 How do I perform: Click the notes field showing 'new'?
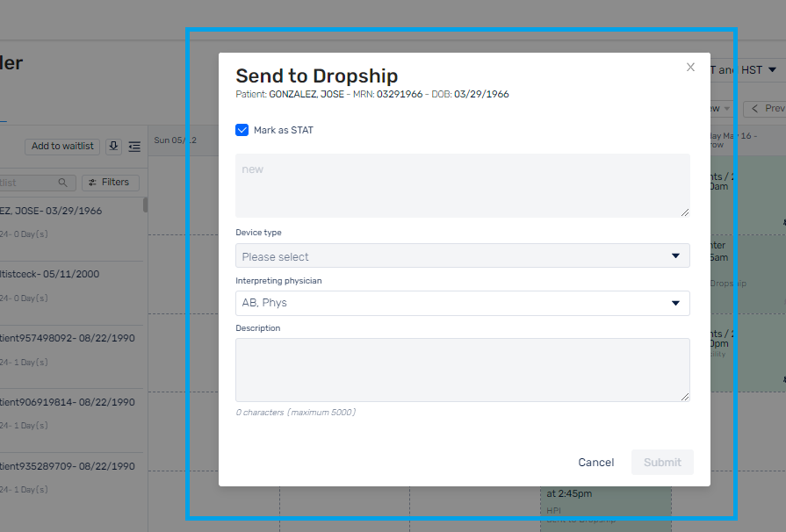[x=462, y=185]
